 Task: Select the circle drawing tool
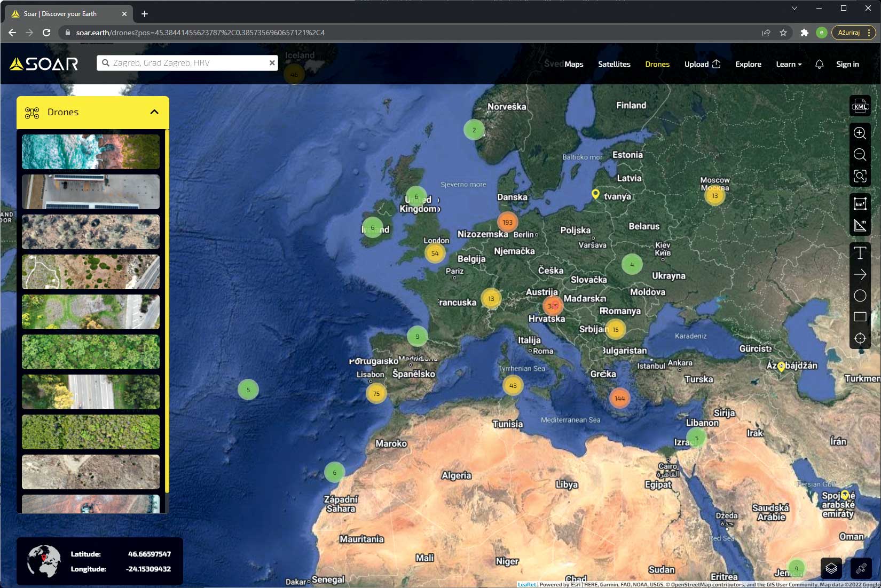click(x=860, y=296)
